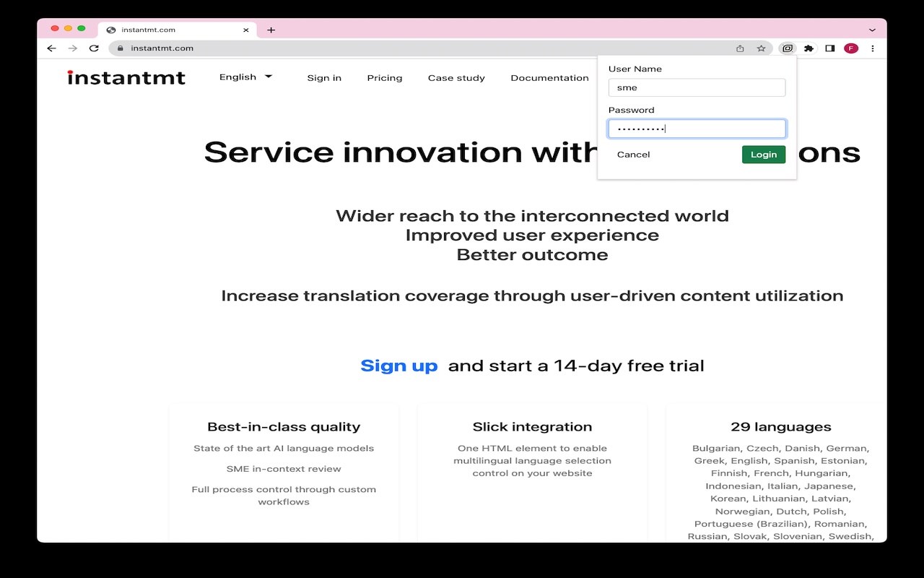Click the instantmt logo
This screenshot has width=924, height=578.
(x=126, y=77)
